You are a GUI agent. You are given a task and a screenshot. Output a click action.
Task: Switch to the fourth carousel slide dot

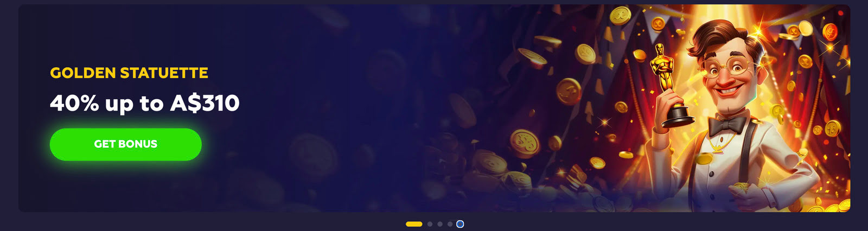450,224
